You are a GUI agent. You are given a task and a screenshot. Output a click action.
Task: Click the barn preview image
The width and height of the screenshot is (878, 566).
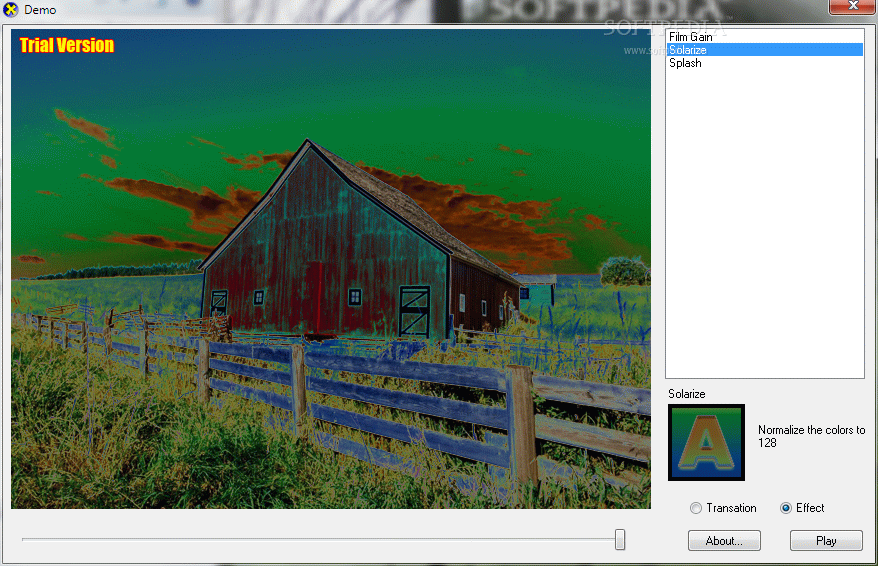coord(331,269)
